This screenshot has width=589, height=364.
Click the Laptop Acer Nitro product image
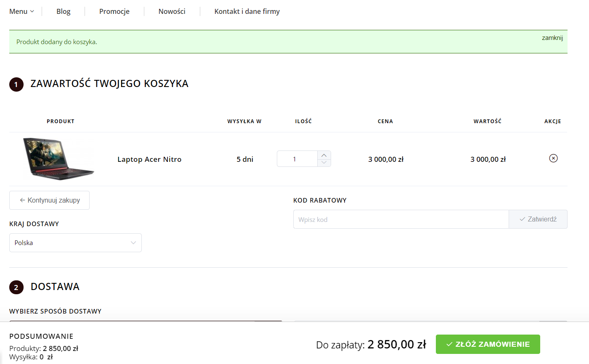click(58, 159)
